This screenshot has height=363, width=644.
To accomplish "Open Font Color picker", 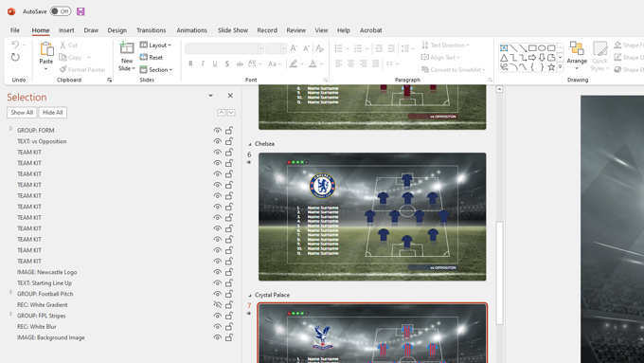I will (x=313, y=64).
